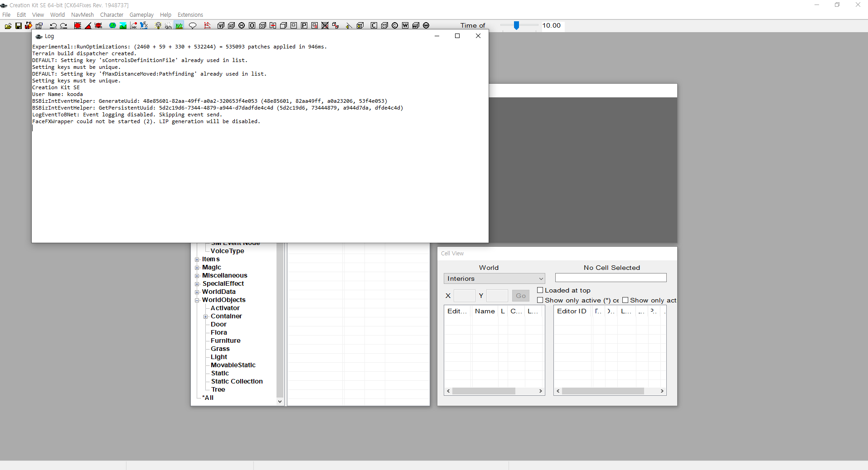This screenshot has width=868, height=470.
Task: Expand the Container tree node
Action: (206, 317)
